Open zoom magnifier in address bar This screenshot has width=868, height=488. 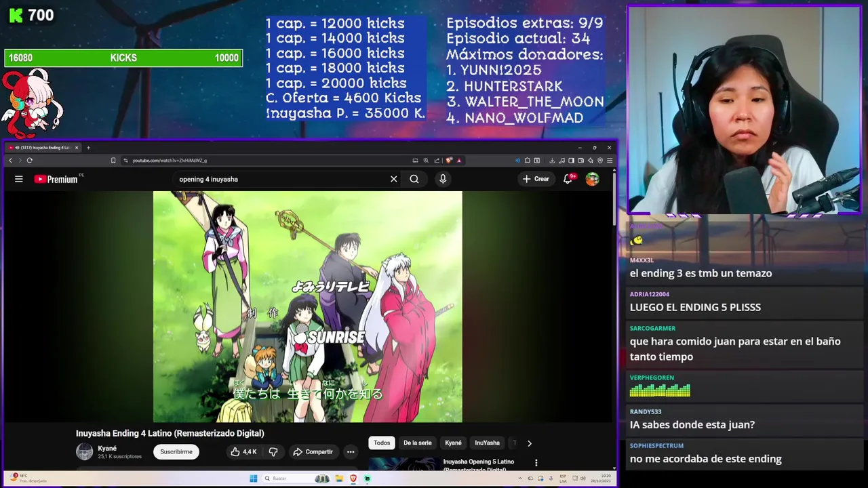point(426,161)
